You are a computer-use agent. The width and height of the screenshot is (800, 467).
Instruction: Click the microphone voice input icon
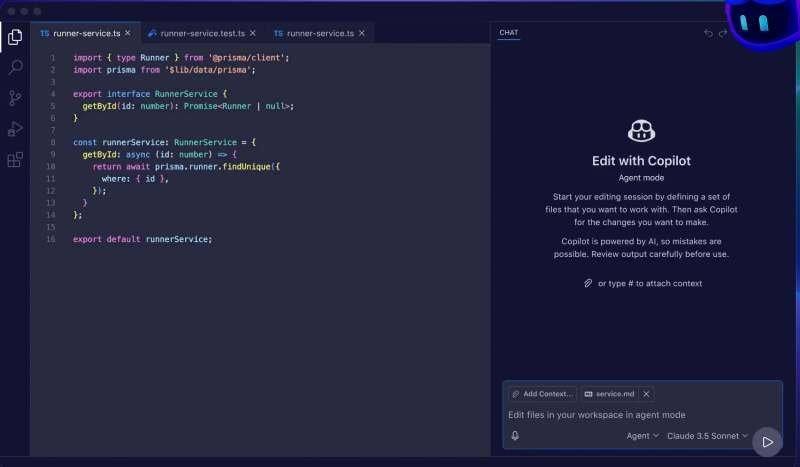pos(515,435)
